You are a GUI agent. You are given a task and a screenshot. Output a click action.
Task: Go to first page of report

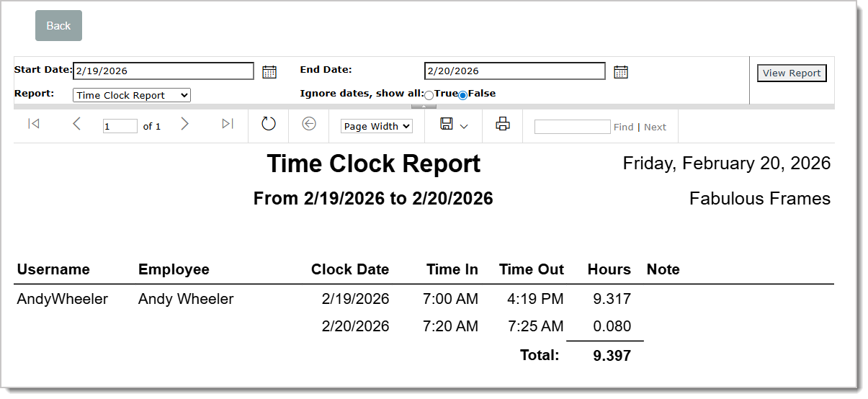(33, 124)
